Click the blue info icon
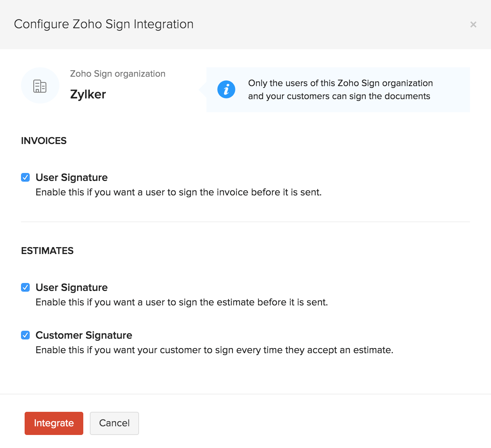The width and height of the screenshot is (491, 448). click(226, 89)
